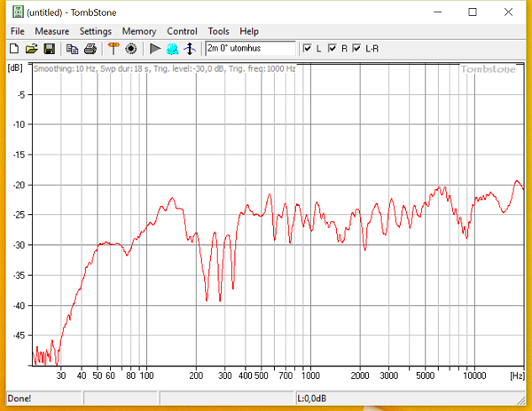Close the TombStone window
The height and width of the screenshot is (411, 532).
click(508, 12)
